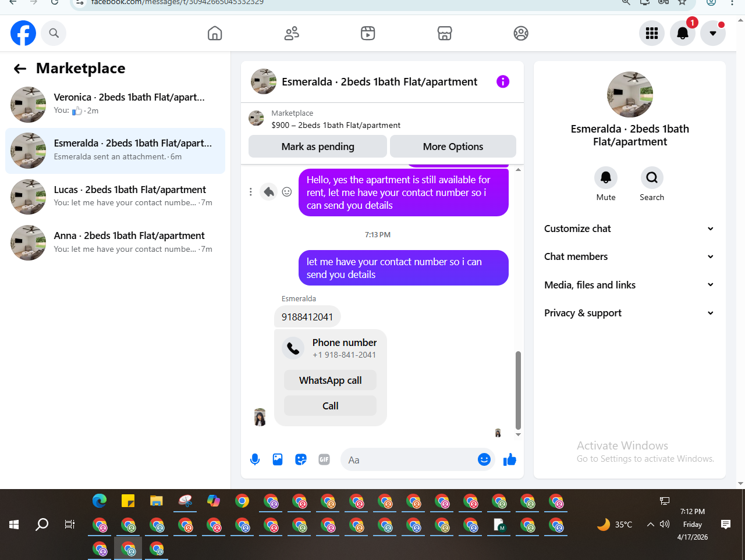Click the WhatsApp call button
This screenshot has width=745, height=560.
coord(330,380)
